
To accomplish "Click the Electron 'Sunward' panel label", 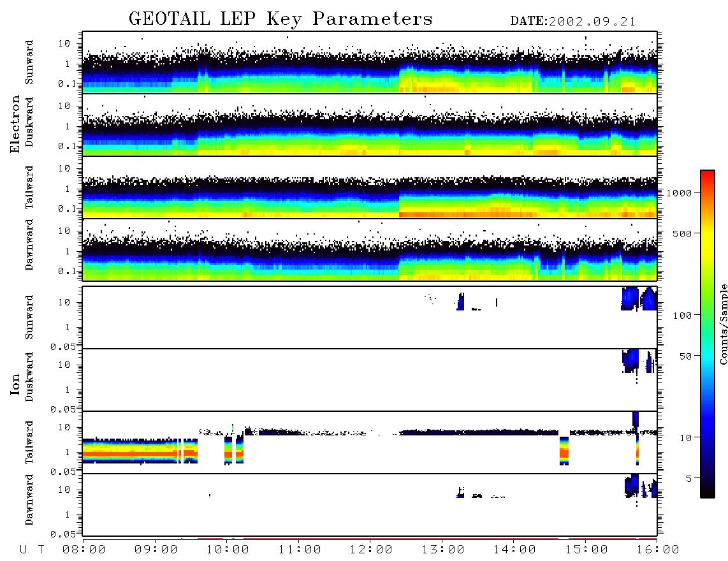I will tap(29, 62).
